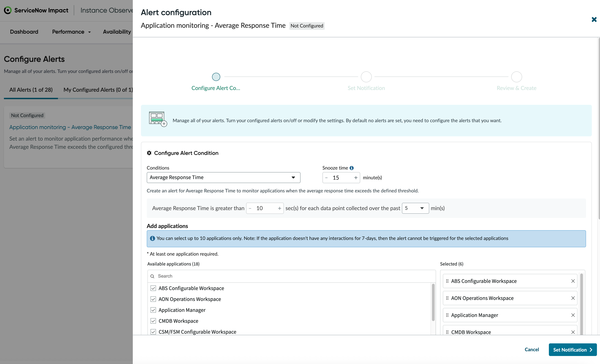Viewport: 600px width, 364px height.
Task: Click the available applications Search field
Action: [x=291, y=276]
